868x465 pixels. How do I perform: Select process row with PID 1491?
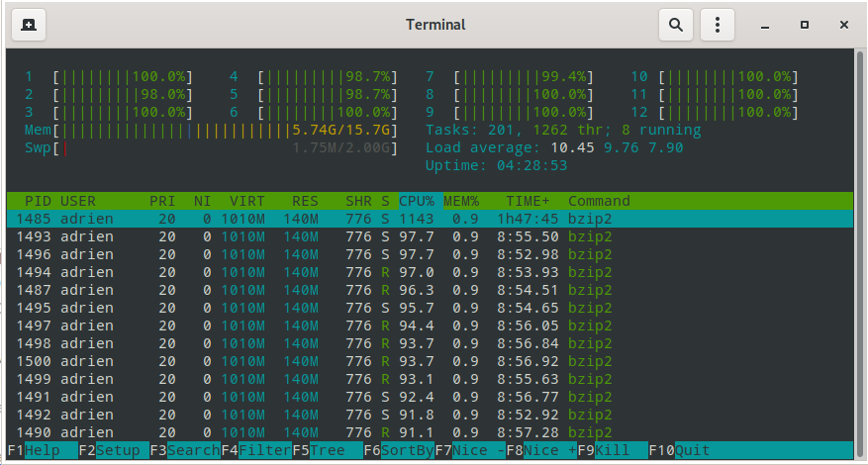coord(430,397)
